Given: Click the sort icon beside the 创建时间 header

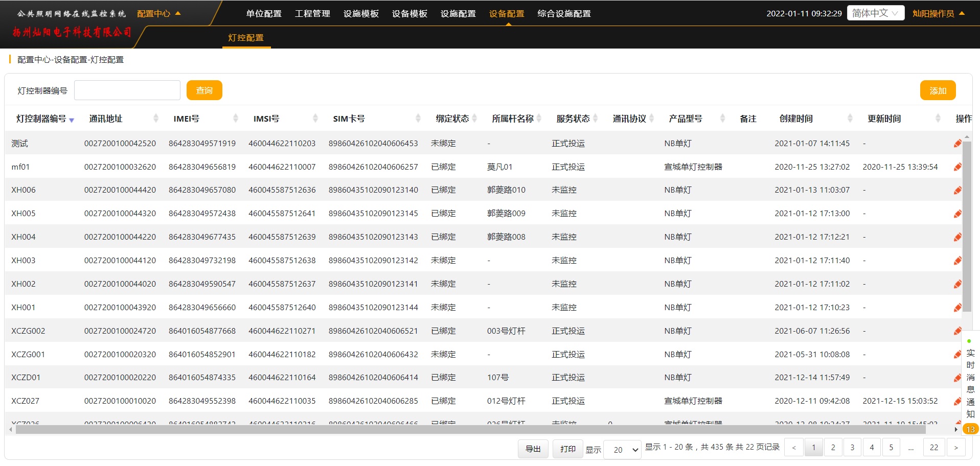Looking at the screenshot, I should click(x=850, y=119).
